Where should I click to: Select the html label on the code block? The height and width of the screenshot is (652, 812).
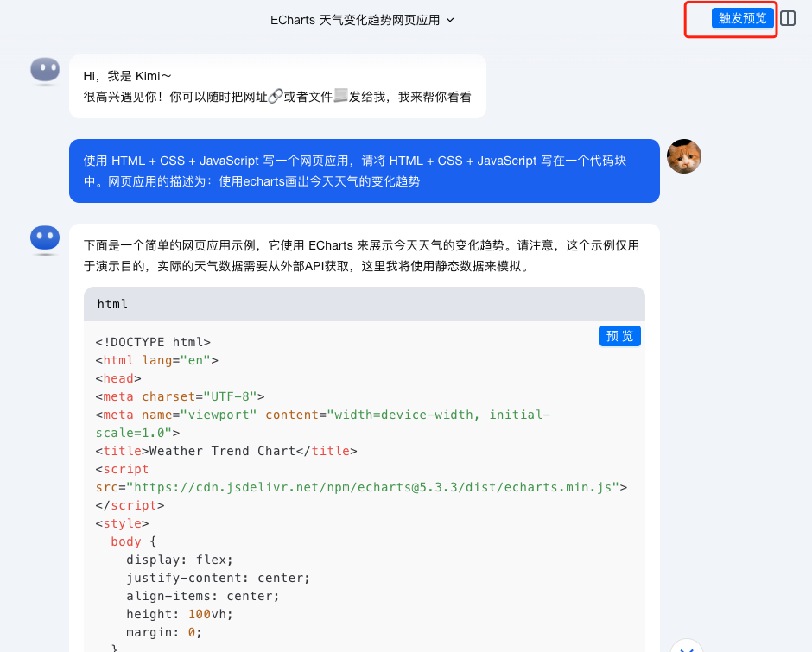[x=112, y=304]
